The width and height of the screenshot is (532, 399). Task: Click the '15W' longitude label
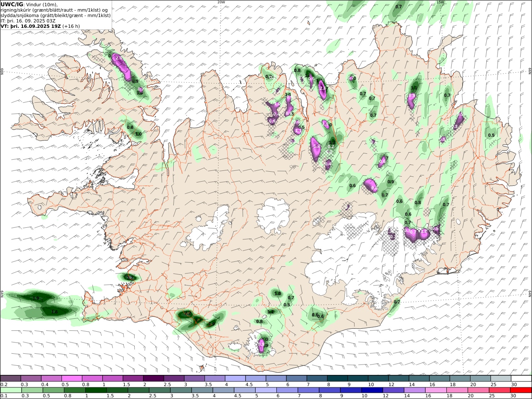click(x=440, y=2)
